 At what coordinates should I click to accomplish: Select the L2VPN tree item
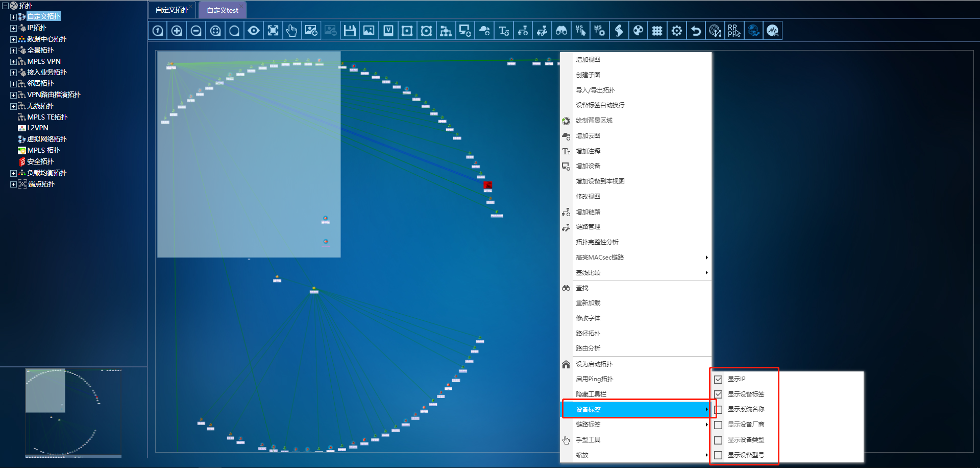[38, 128]
